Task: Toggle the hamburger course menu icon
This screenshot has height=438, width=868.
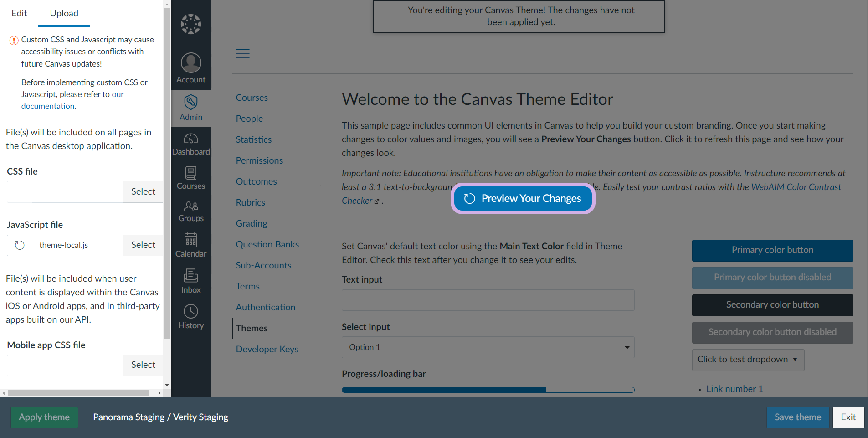Action: tap(242, 53)
